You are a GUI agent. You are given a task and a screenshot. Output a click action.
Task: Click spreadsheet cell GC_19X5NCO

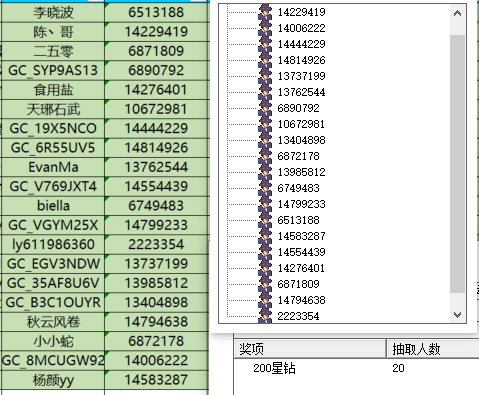[53, 129]
